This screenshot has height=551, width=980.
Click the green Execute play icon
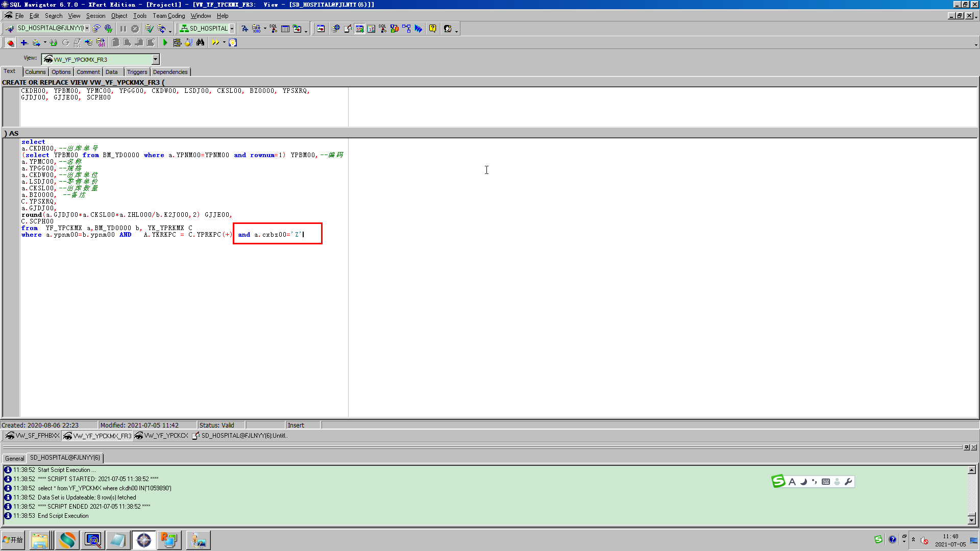tap(165, 43)
